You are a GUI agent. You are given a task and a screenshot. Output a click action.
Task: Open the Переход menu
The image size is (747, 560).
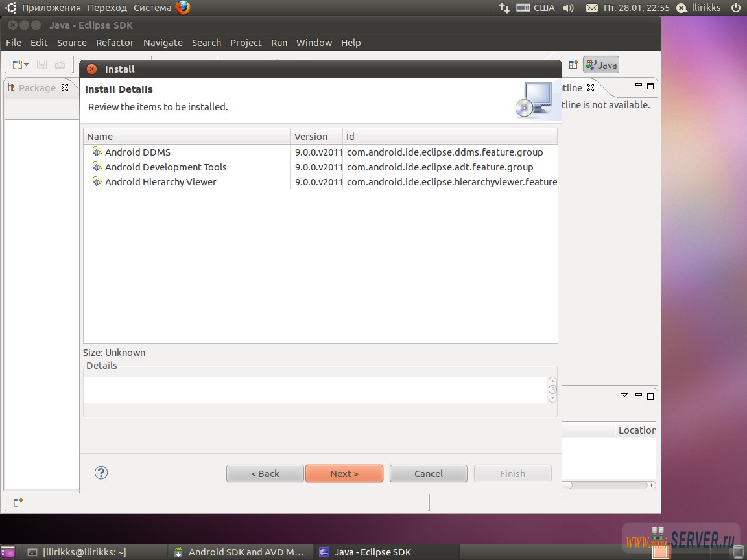coord(107,8)
